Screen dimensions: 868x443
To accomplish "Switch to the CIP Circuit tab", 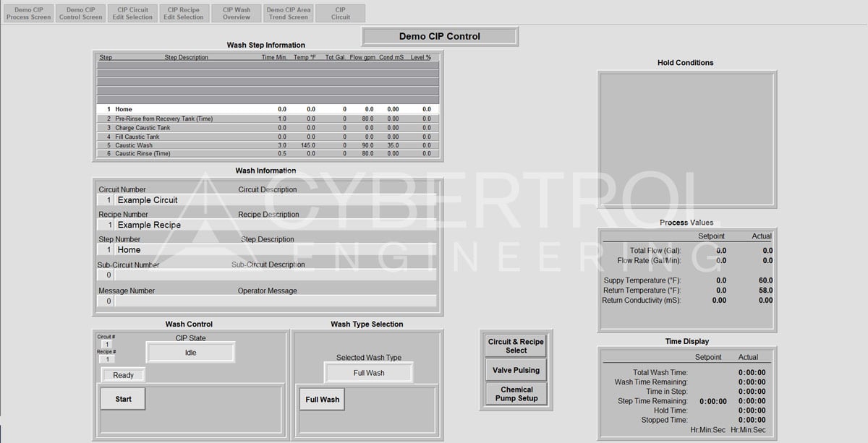I will coord(340,12).
